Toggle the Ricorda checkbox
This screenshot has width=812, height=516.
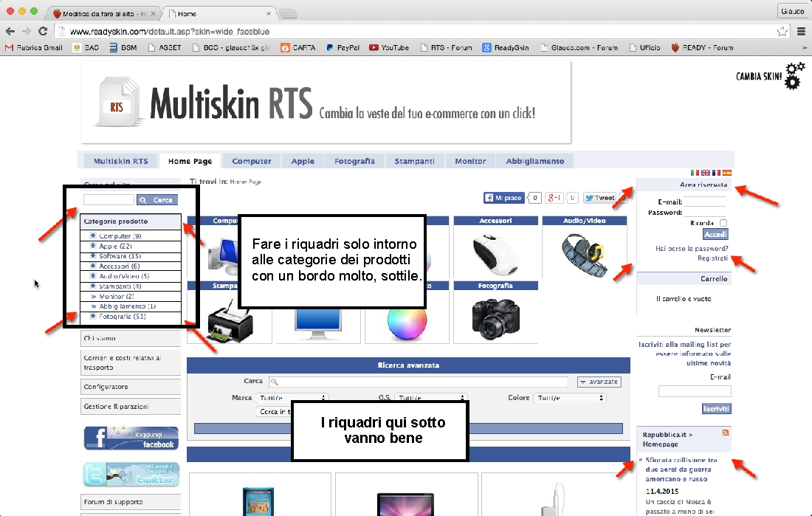pyautogui.click(x=723, y=223)
